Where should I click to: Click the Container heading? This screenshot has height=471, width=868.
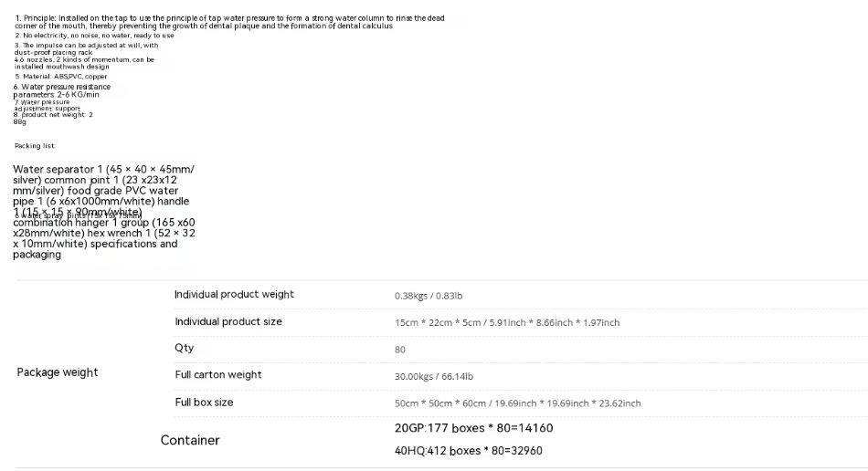[x=190, y=440]
